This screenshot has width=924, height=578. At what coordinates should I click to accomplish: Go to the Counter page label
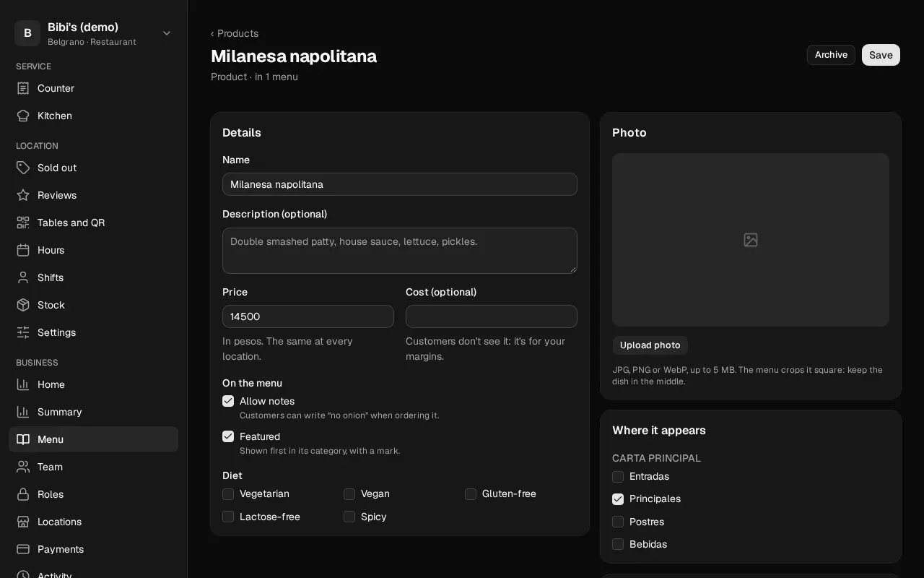[x=56, y=88]
